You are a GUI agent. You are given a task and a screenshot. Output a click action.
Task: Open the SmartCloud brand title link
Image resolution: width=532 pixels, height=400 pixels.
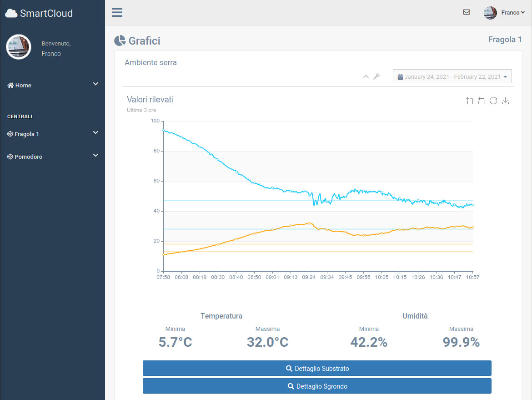tap(39, 13)
